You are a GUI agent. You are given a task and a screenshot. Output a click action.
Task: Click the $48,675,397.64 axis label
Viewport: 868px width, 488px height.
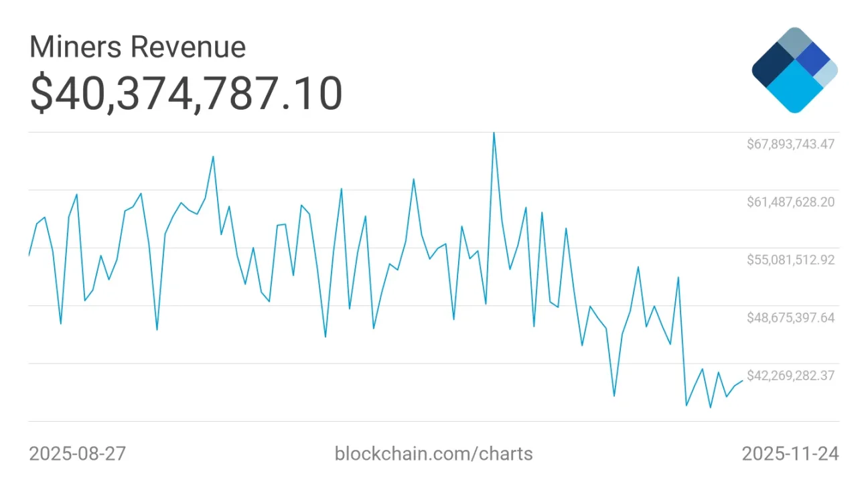pyautogui.click(x=790, y=317)
